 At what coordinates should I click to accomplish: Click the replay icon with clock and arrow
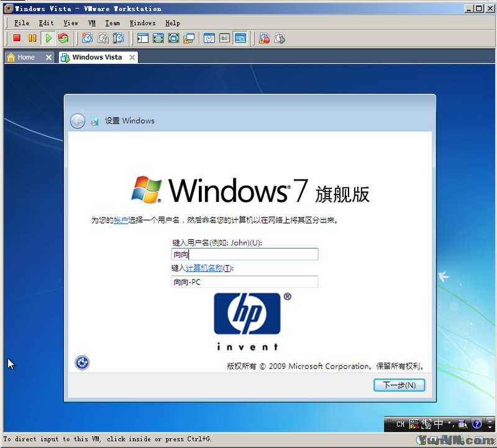[x=280, y=39]
